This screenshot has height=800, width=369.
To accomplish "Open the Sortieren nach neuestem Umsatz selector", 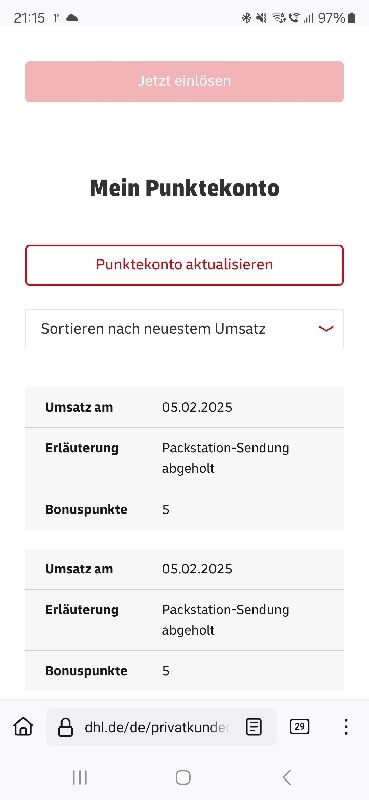I will (184, 329).
